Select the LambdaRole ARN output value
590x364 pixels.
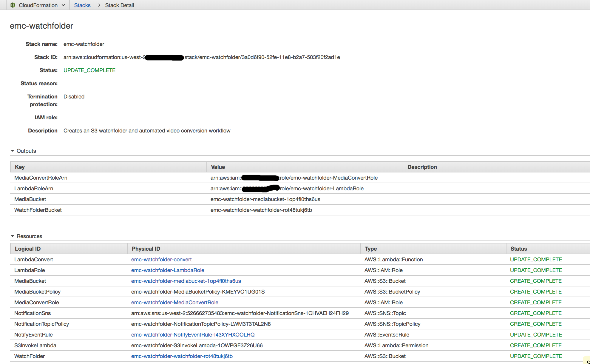coord(287,189)
